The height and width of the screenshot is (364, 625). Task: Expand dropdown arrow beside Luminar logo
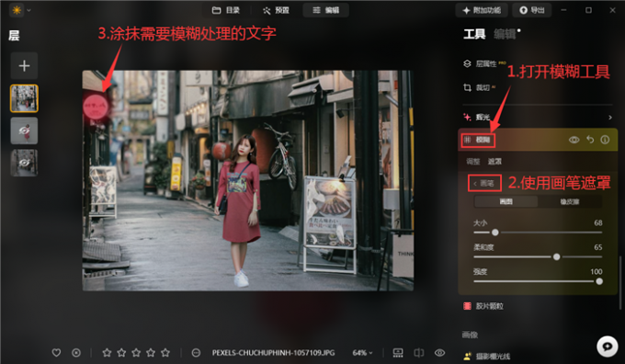click(28, 10)
